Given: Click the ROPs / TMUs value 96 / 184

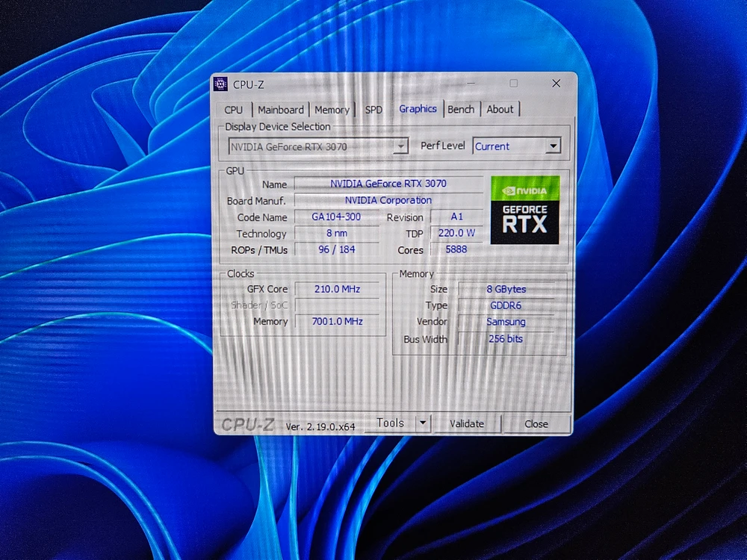Looking at the screenshot, I should pyautogui.click(x=336, y=249).
